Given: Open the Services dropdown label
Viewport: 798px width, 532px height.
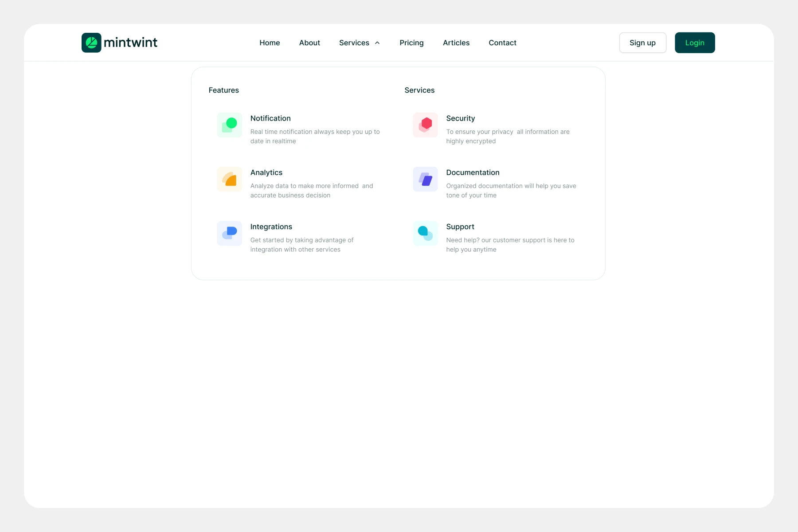Looking at the screenshot, I should point(354,43).
